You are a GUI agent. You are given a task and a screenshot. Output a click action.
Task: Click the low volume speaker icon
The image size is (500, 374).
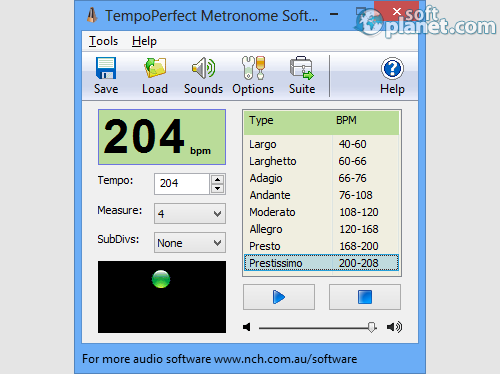(x=247, y=327)
